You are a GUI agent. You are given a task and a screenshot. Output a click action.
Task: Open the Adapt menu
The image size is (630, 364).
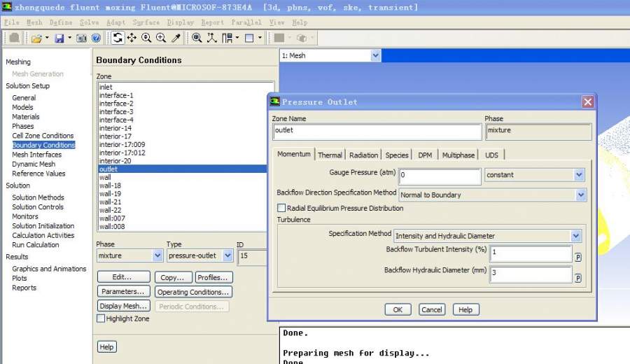(115, 22)
